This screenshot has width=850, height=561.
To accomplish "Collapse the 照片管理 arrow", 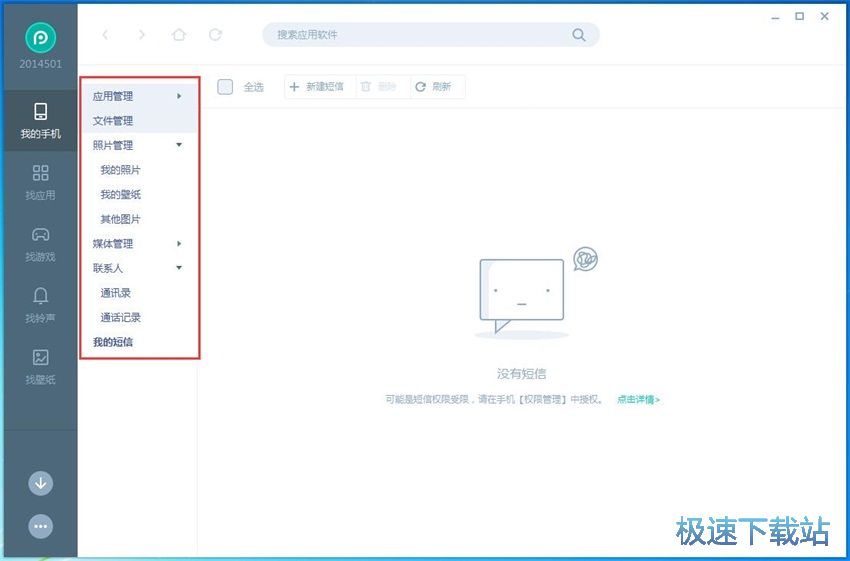I will 179,145.
